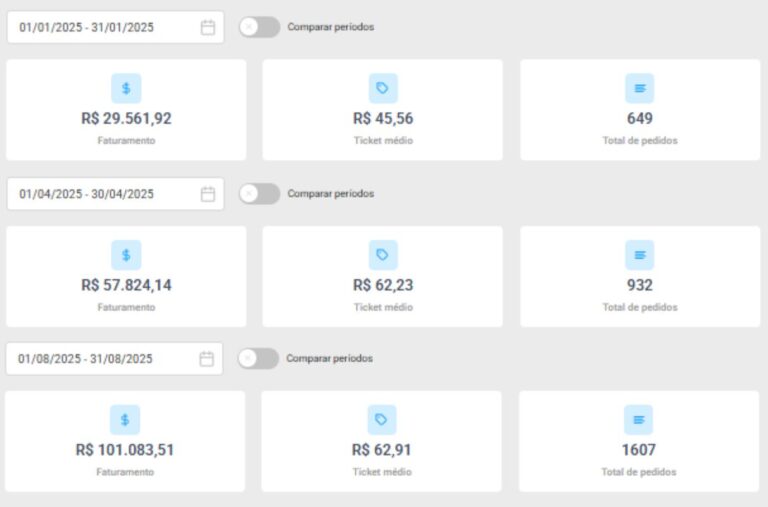Open calendar picker for 01/08/2025 - 31/08/2025
The image size is (768, 507).
click(207, 359)
